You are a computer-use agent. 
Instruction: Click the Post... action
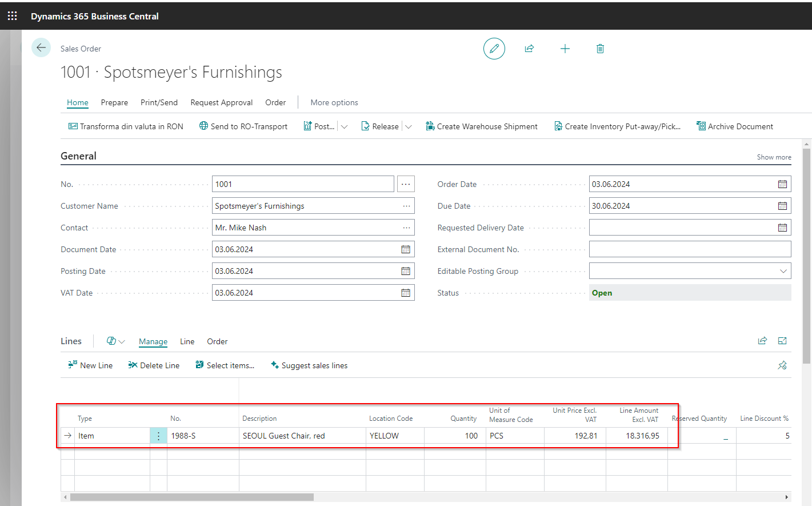pyautogui.click(x=319, y=126)
